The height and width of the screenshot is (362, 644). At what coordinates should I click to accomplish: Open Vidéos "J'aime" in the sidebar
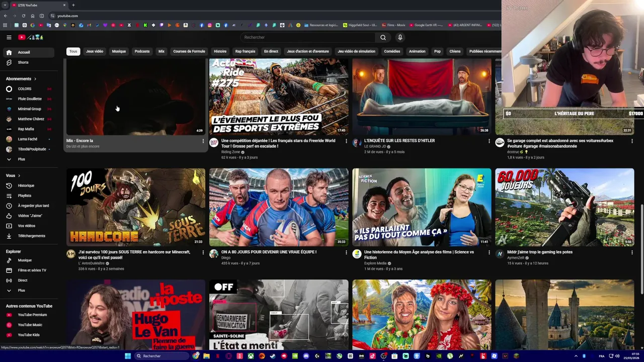pyautogui.click(x=30, y=216)
